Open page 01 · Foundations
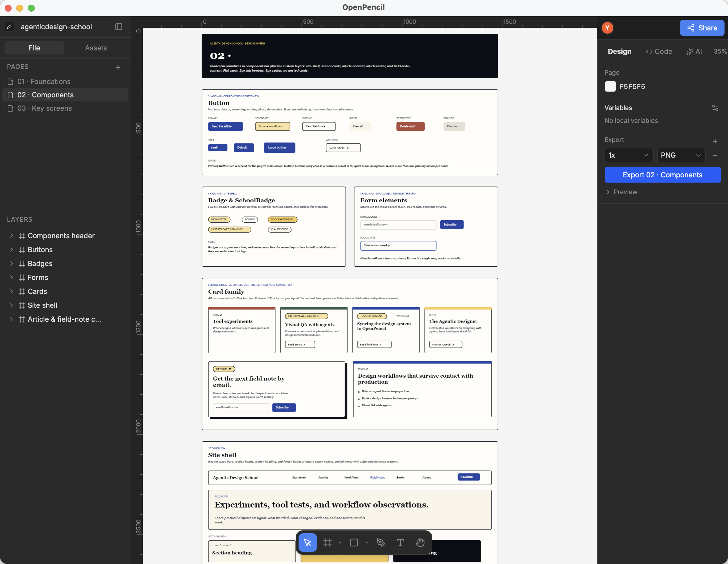Screen dimensions: 728x564 (x=65, y=82)
